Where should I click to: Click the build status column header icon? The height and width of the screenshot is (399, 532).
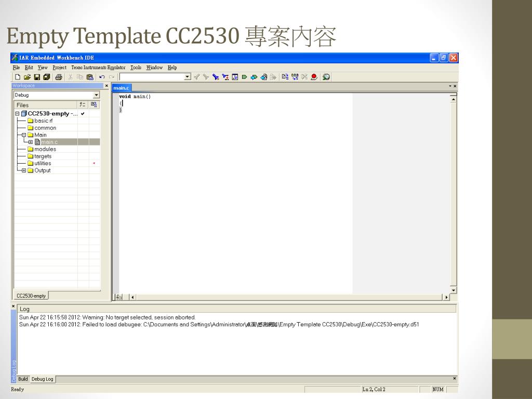pos(83,104)
